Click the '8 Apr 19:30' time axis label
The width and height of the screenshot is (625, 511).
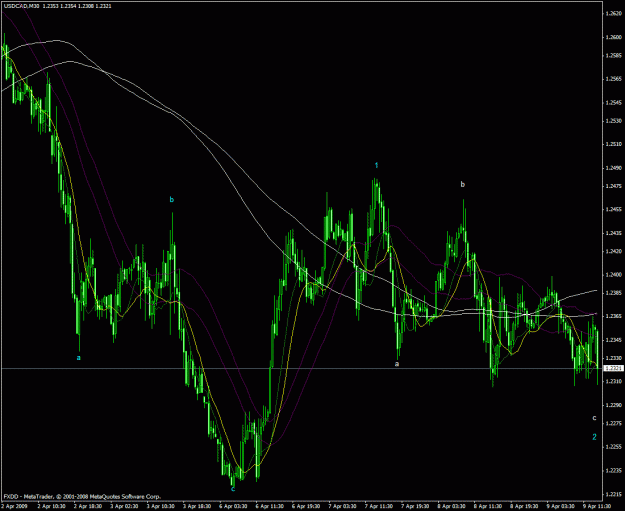(x=525, y=506)
